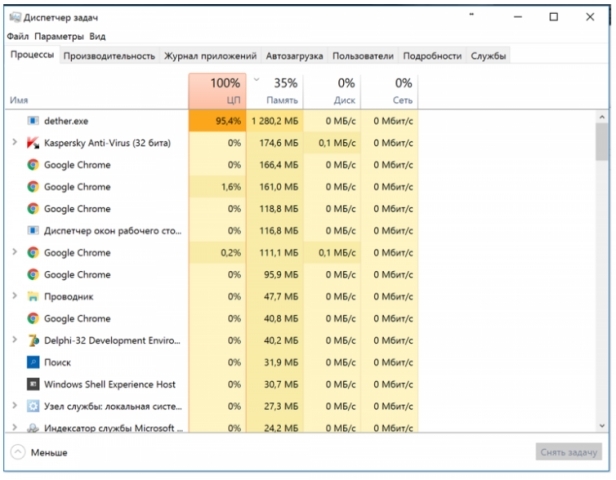Screen dimensions: 616x480
Task: Click the Поиск process icon
Action: pos(33,362)
